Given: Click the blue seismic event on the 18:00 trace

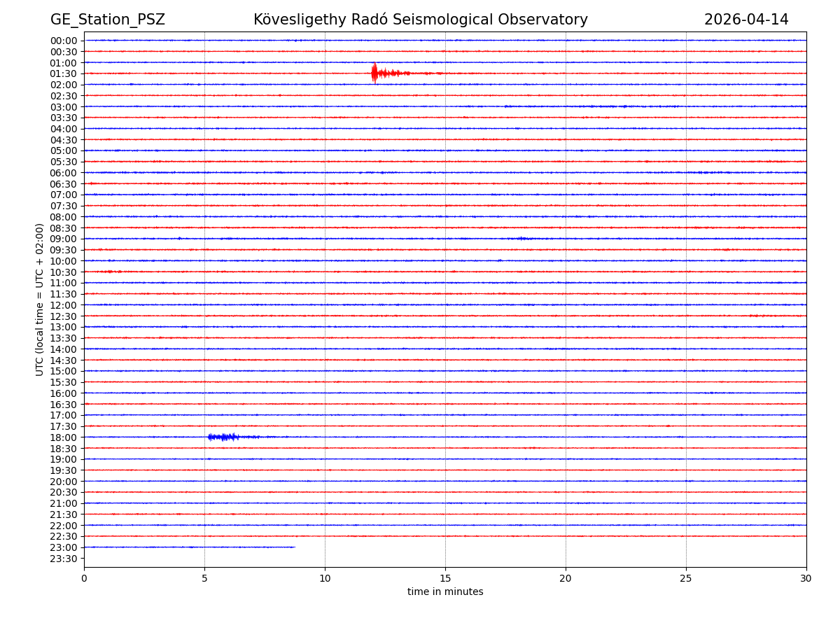Looking at the screenshot, I should (223, 437).
